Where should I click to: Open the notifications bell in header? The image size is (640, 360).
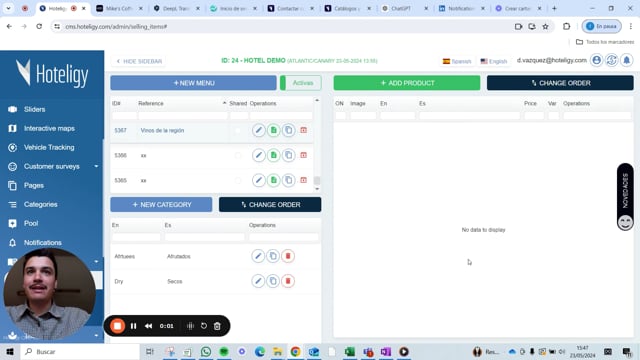point(627,60)
